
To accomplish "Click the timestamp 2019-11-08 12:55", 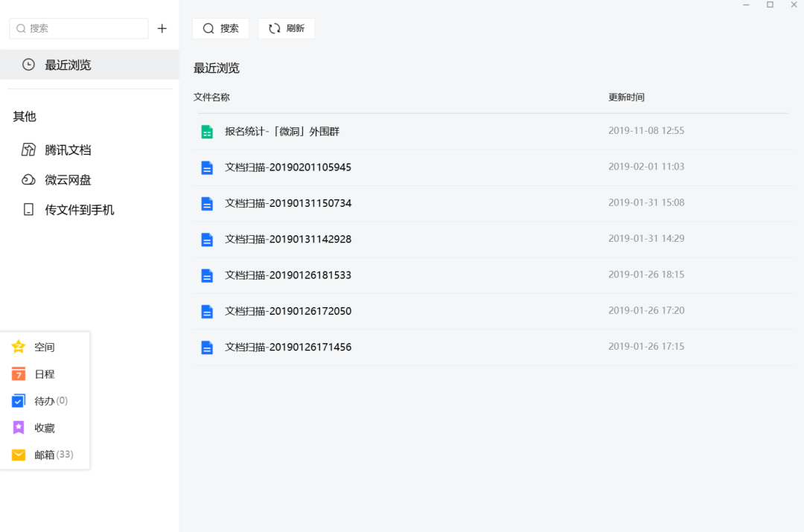I will (646, 131).
